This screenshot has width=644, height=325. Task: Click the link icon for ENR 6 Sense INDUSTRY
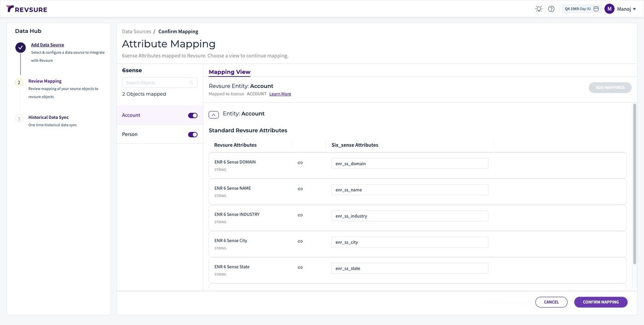click(300, 215)
